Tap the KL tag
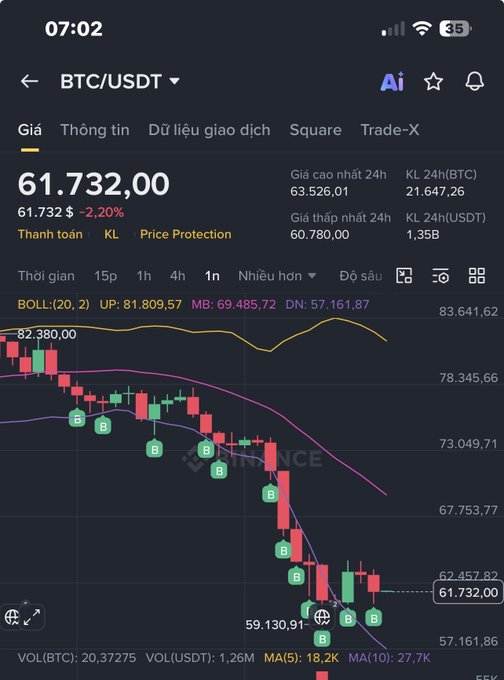Image resolution: width=504 pixels, height=680 pixels. pos(111,234)
